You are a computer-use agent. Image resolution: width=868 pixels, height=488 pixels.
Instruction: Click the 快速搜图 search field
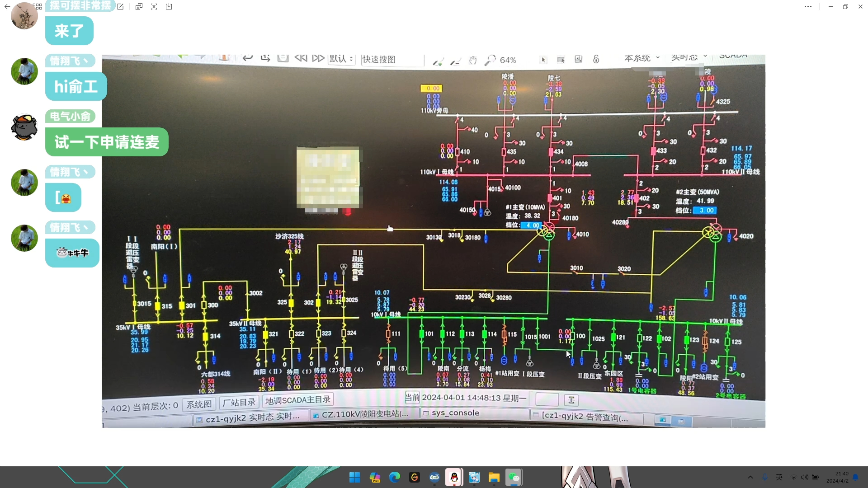click(392, 60)
